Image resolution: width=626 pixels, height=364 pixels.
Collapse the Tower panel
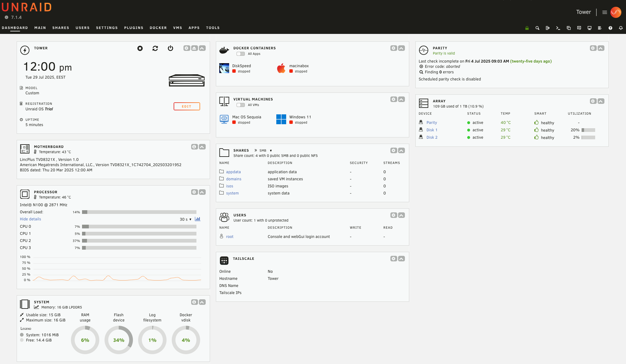tap(202, 48)
